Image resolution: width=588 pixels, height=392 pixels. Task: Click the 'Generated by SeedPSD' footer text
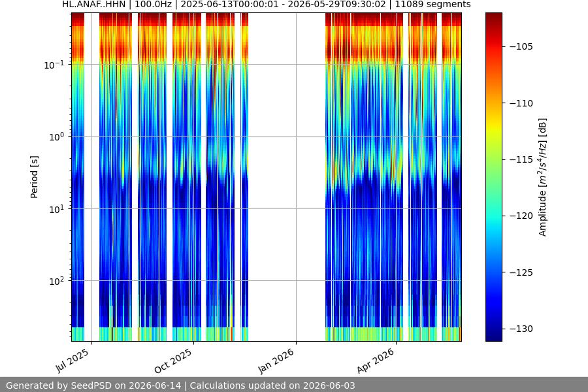click(x=180, y=385)
